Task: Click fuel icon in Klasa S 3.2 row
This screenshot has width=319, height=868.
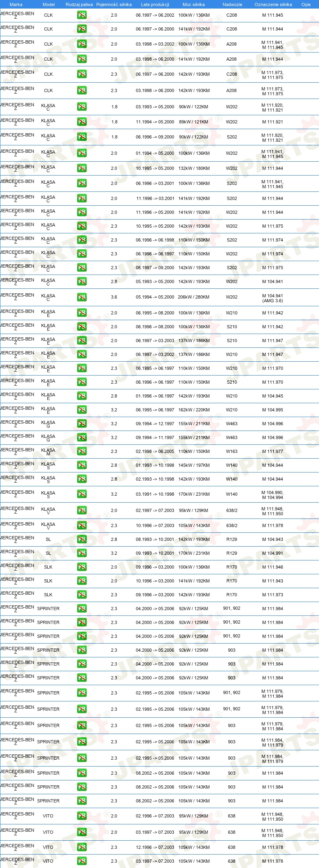Action: (x=82, y=494)
